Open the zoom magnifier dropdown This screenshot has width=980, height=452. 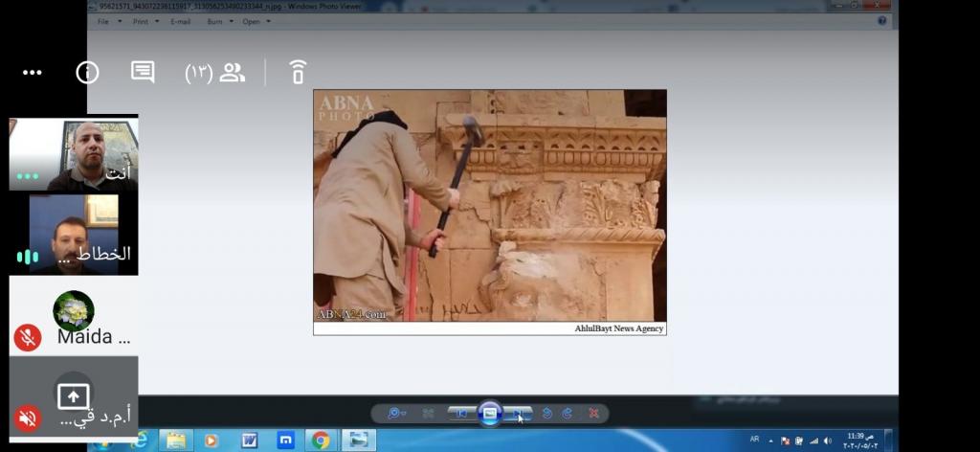coord(395,414)
